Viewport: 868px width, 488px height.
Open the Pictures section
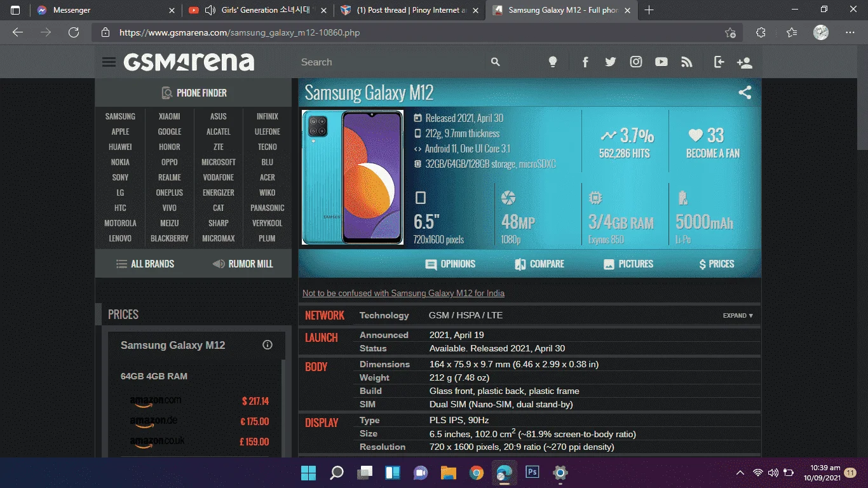click(x=628, y=264)
